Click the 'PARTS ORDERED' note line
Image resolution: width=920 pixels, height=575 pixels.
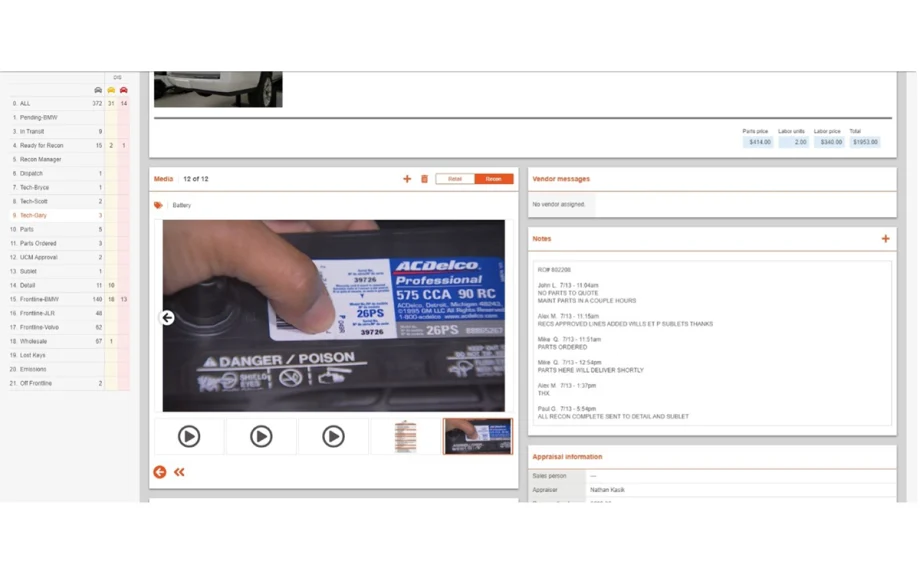click(562, 347)
